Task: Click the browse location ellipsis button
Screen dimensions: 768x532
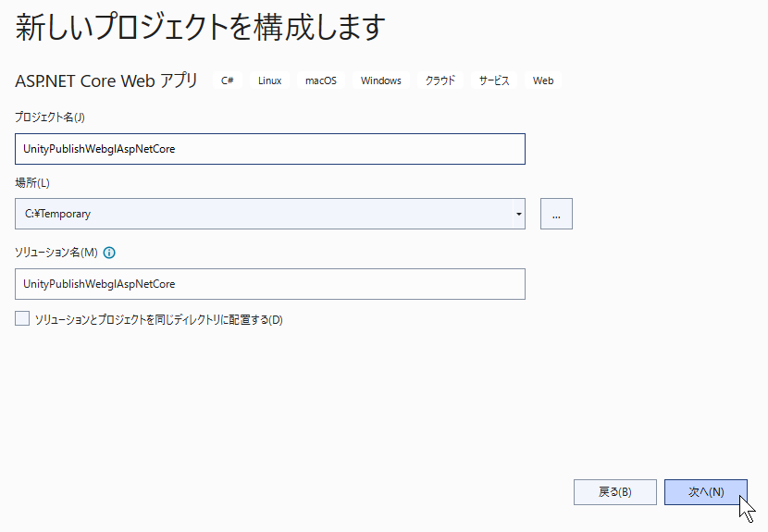Action: click(x=556, y=214)
